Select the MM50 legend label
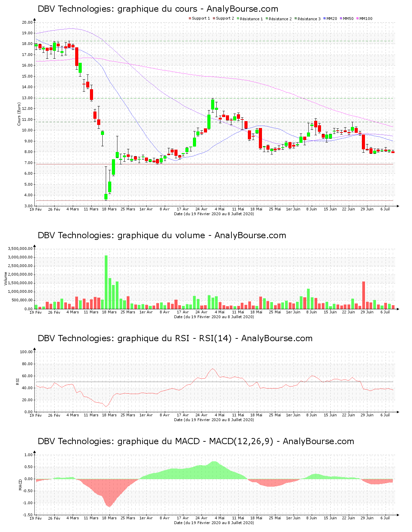 click(348, 19)
